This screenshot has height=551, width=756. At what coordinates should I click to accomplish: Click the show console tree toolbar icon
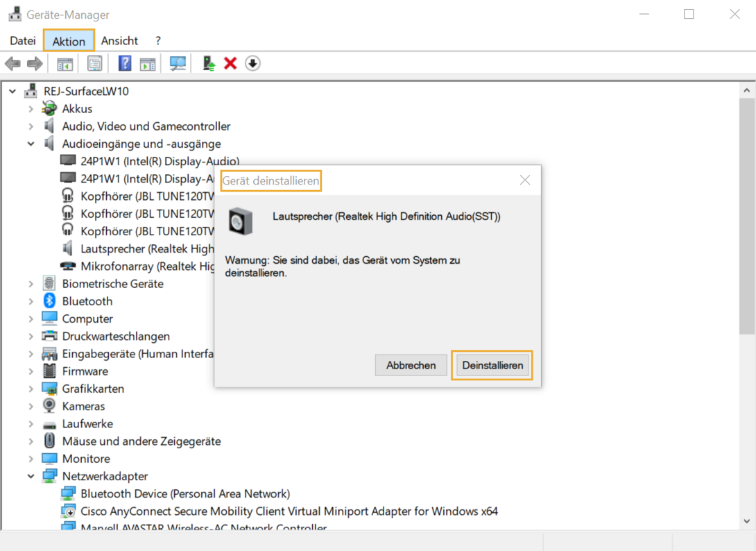65,63
